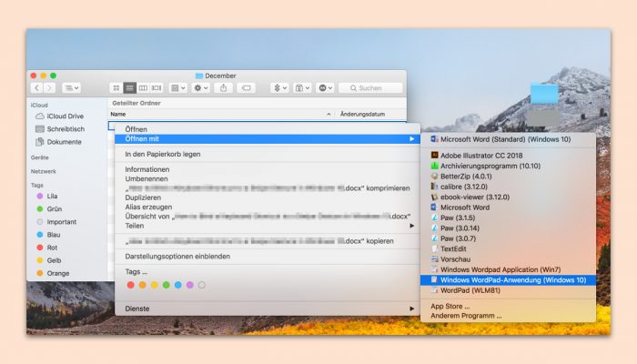Expand the Teilen submenu

click(268, 226)
